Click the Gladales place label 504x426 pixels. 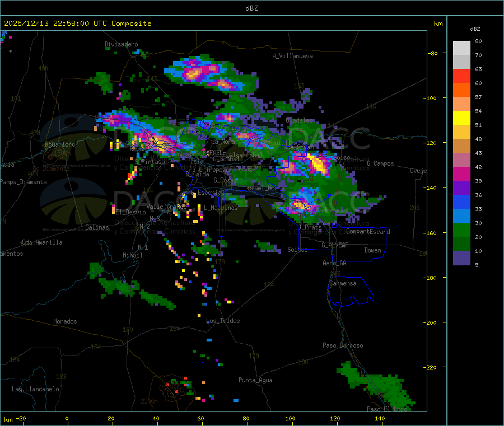299,120
